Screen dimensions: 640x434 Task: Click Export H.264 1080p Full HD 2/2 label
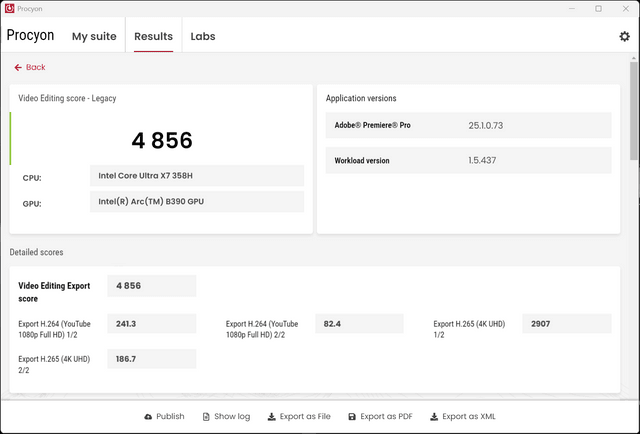262,329
